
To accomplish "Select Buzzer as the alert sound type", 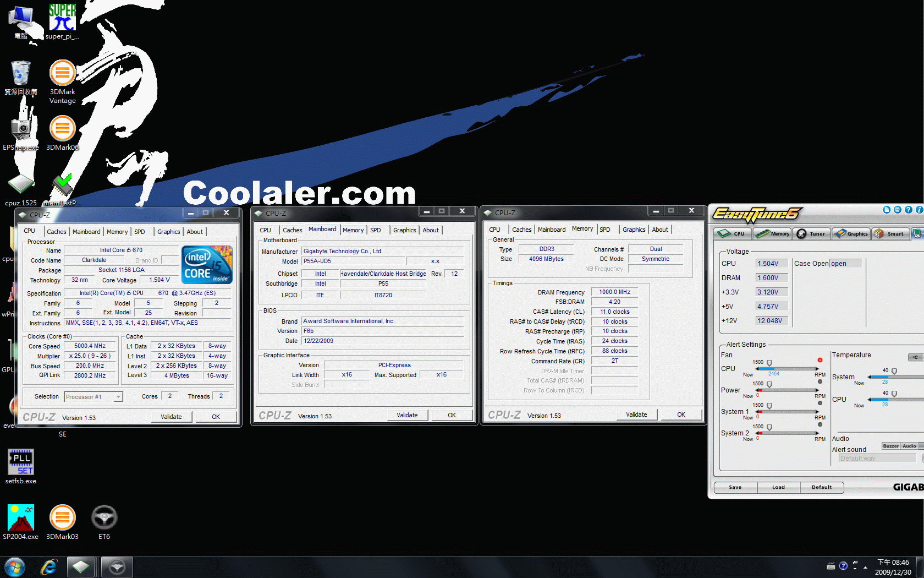I will (891, 446).
